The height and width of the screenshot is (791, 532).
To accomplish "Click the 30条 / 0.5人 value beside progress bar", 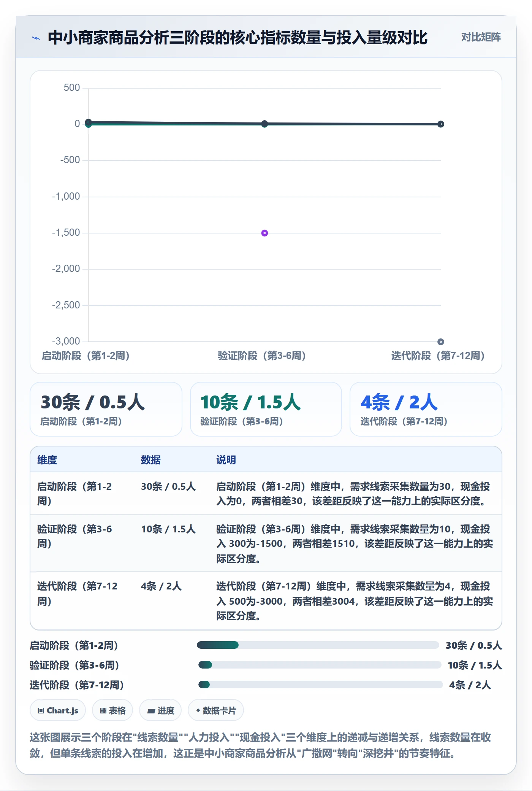I will [474, 645].
